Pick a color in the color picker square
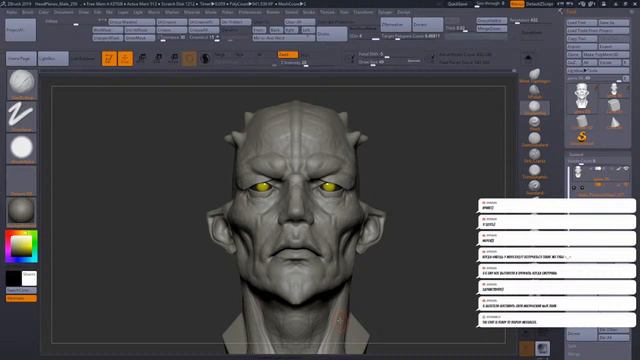The image size is (640, 360). pyautogui.click(x=21, y=246)
